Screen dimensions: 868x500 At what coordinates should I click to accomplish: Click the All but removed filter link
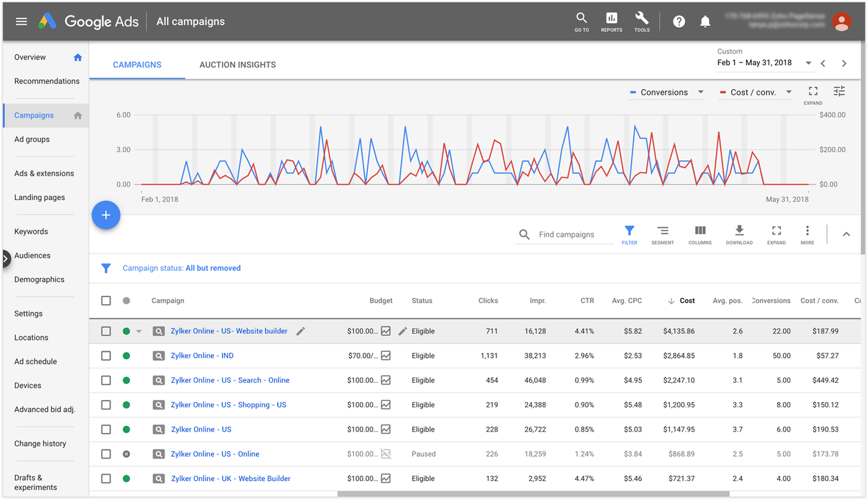pyautogui.click(x=213, y=268)
